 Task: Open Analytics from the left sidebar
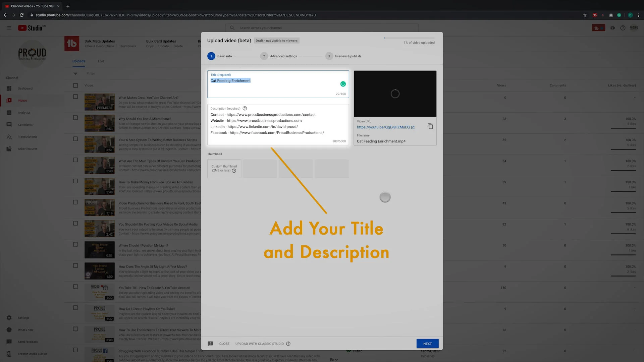(24, 113)
